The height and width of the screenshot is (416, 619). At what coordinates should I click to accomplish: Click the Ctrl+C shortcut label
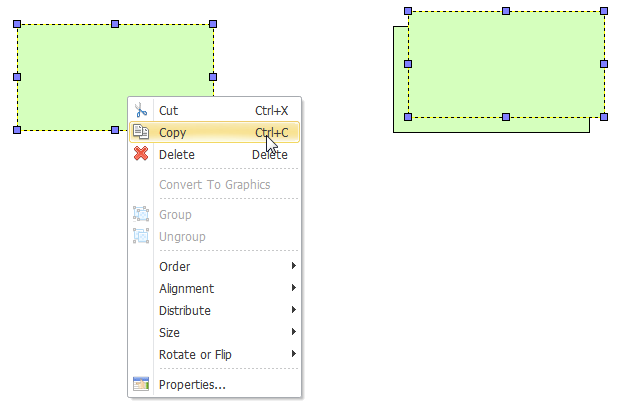(272, 133)
